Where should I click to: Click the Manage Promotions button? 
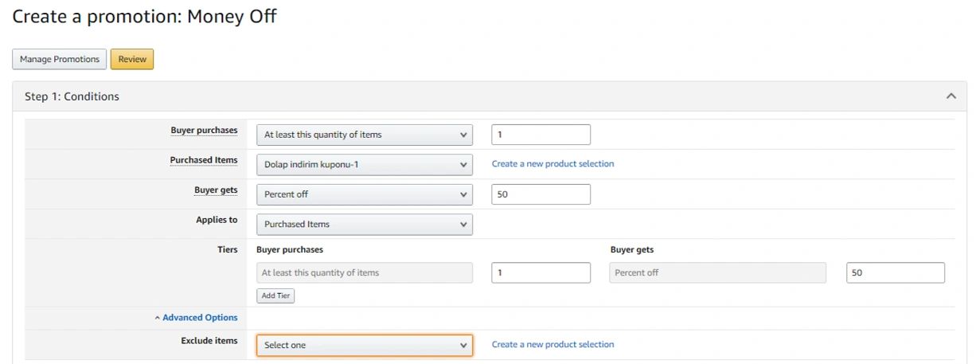60,60
